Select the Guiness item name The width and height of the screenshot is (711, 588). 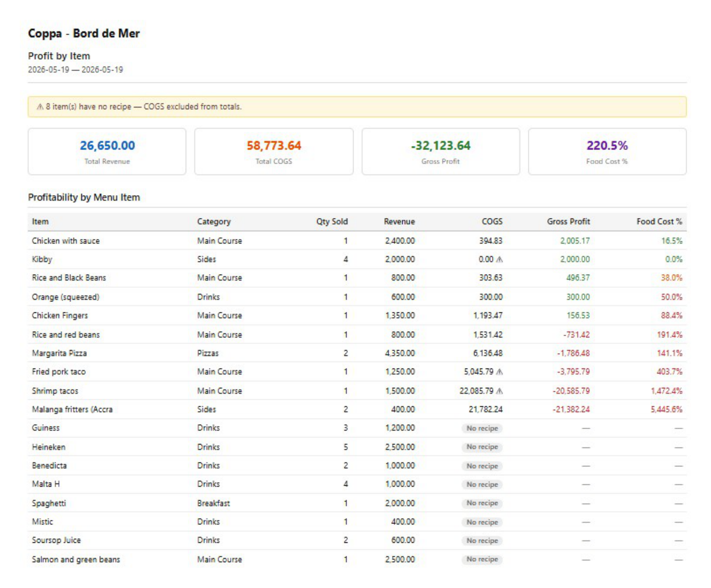[x=46, y=428]
